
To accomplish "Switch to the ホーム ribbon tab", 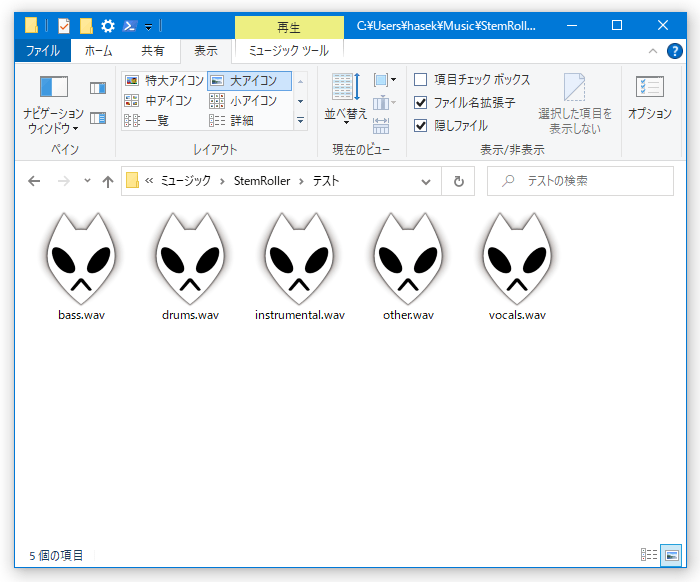I will coord(98,51).
